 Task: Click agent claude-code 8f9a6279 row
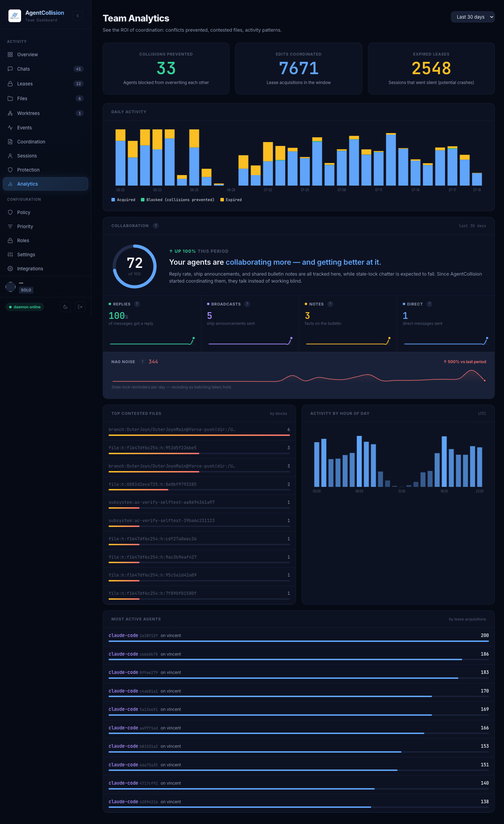click(x=299, y=674)
